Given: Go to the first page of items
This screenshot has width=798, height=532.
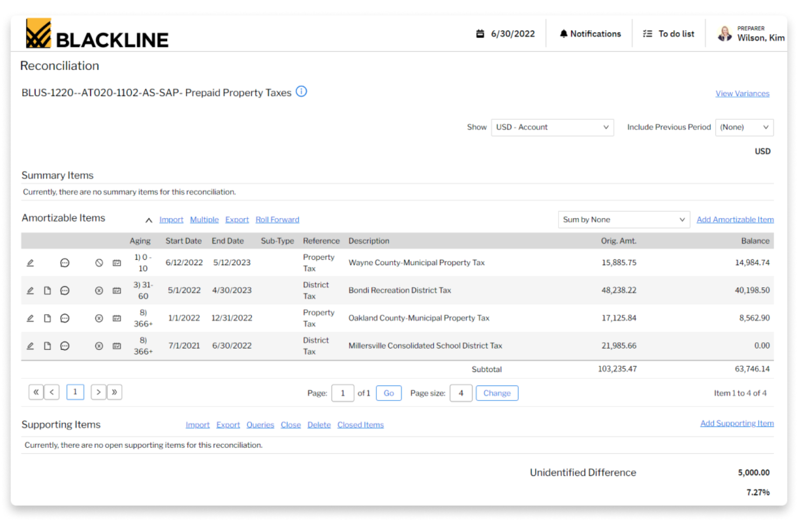Looking at the screenshot, I should click(x=36, y=392).
